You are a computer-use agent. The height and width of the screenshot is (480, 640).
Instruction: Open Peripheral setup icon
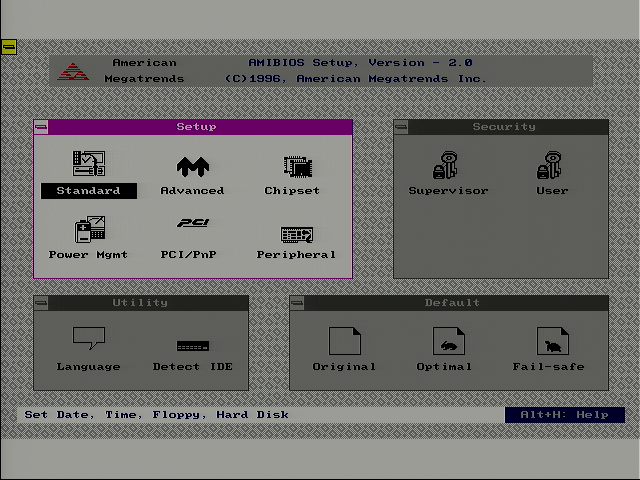tap(296, 234)
